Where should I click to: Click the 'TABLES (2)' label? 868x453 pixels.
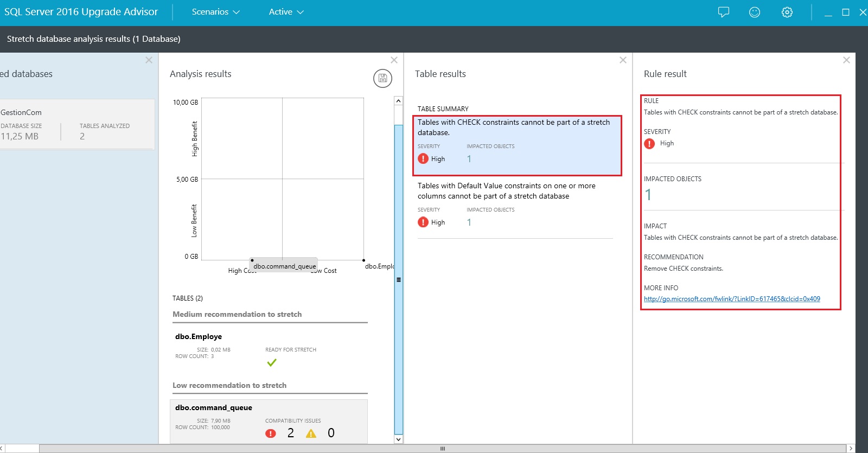pos(188,298)
